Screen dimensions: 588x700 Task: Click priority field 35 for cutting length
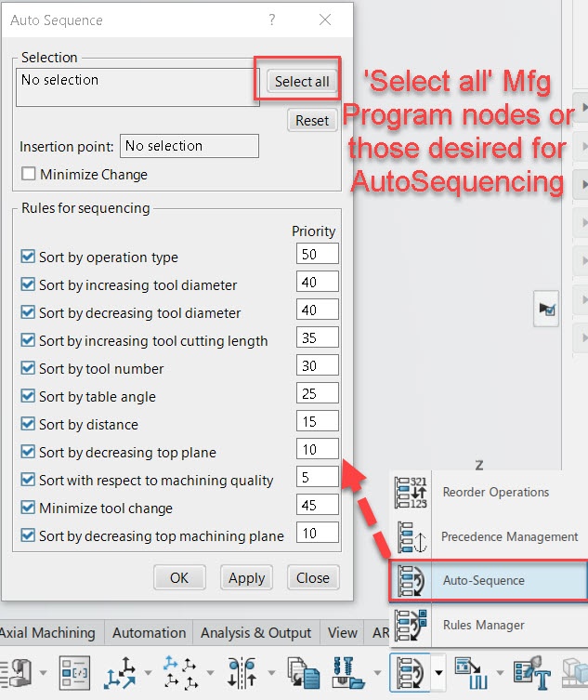pyautogui.click(x=317, y=337)
